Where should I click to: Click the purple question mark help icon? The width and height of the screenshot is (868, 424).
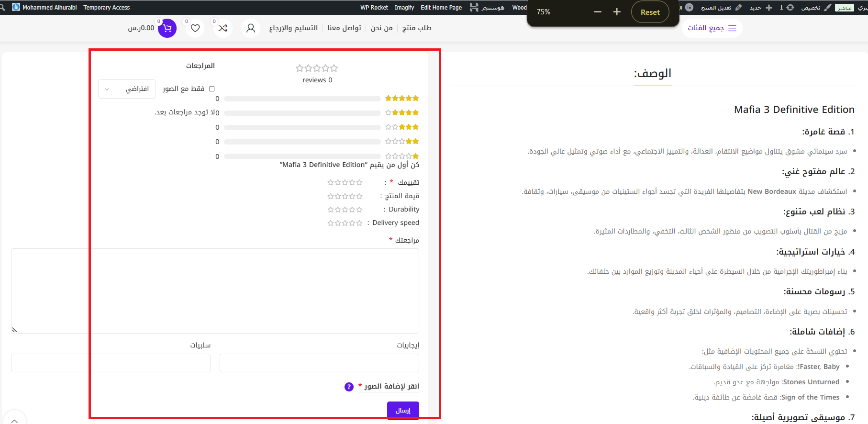(x=349, y=387)
